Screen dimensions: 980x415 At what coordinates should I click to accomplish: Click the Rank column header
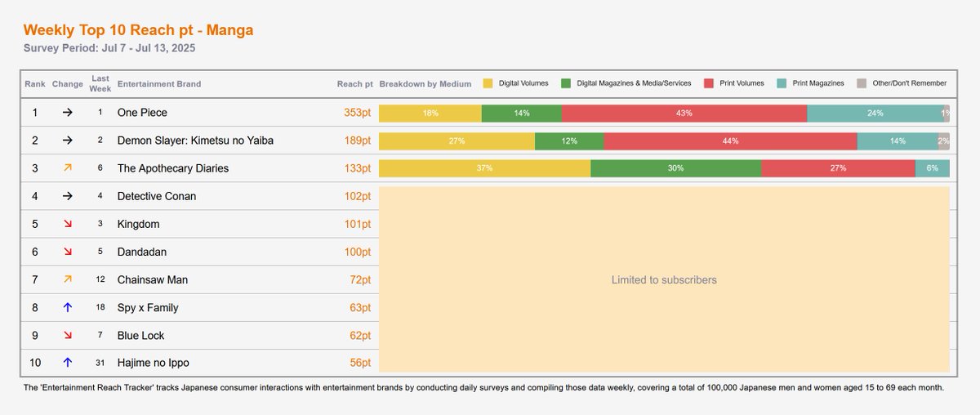click(x=35, y=84)
